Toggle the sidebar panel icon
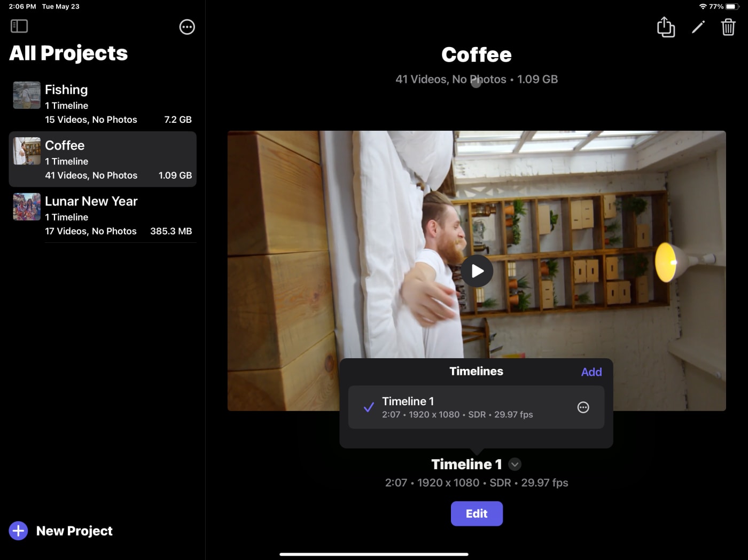 pos(19,26)
